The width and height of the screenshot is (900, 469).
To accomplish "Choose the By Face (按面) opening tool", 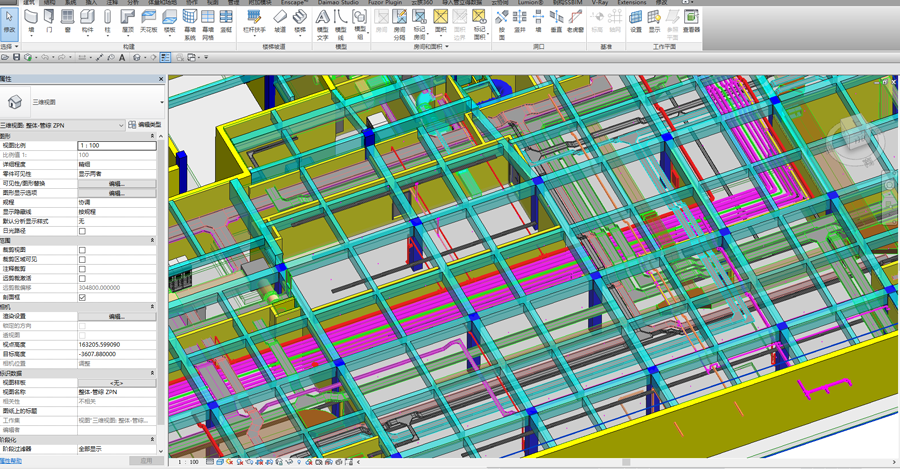I will point(502,24).
